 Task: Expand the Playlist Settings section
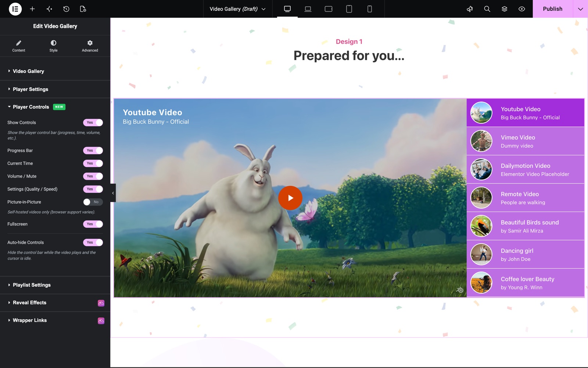pyautogui.click(x=55, y=285)
